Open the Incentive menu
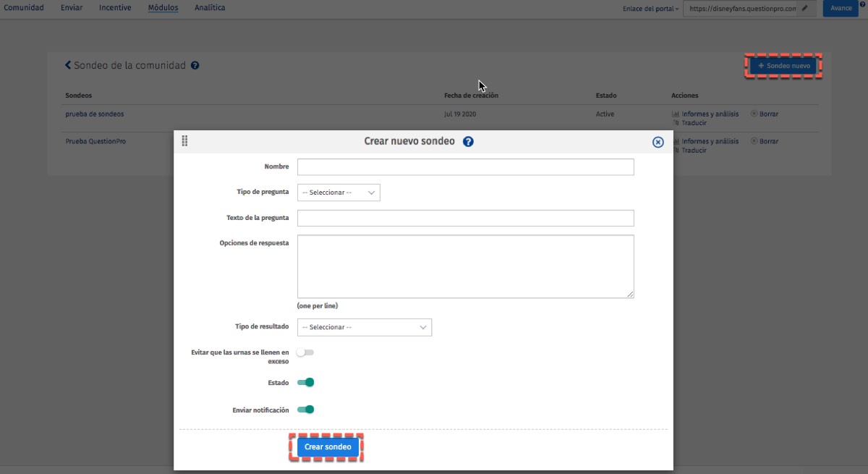 [115, 8]
